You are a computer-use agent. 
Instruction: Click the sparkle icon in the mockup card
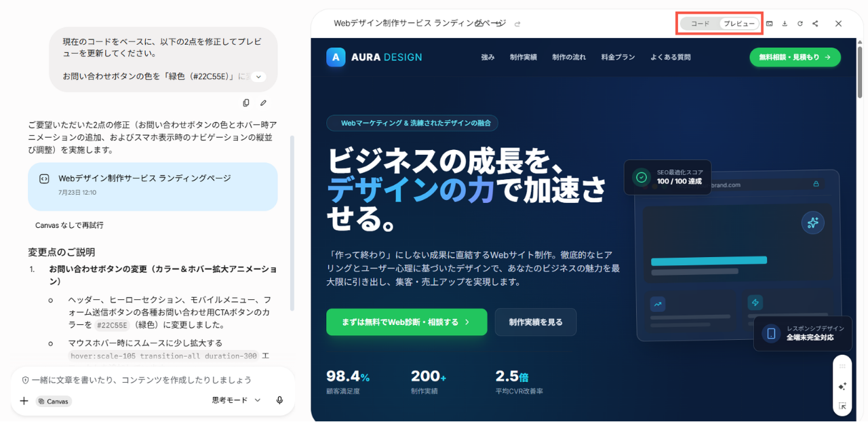click(x=812, y=223)
